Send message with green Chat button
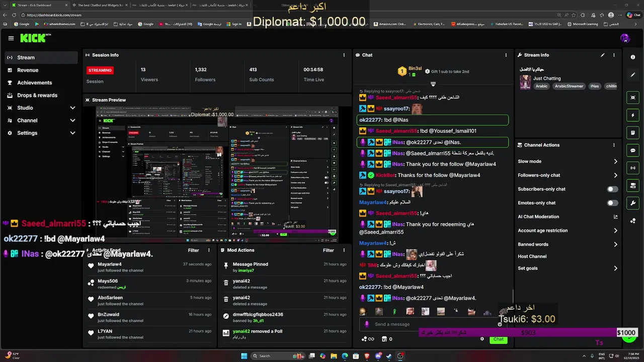This screenshot has width=644, height=362. click(498, 339)
